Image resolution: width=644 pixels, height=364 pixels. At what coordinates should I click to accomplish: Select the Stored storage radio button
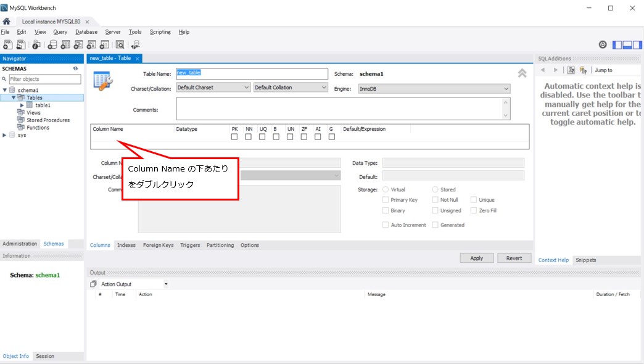pos(435,189)
